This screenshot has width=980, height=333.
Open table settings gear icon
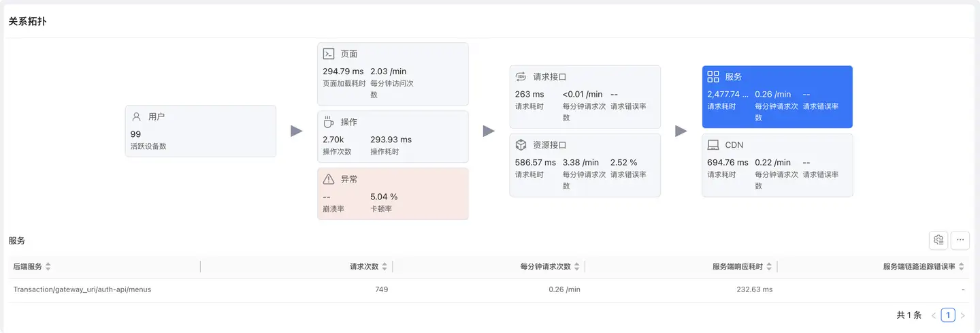(x=938, y=240)
